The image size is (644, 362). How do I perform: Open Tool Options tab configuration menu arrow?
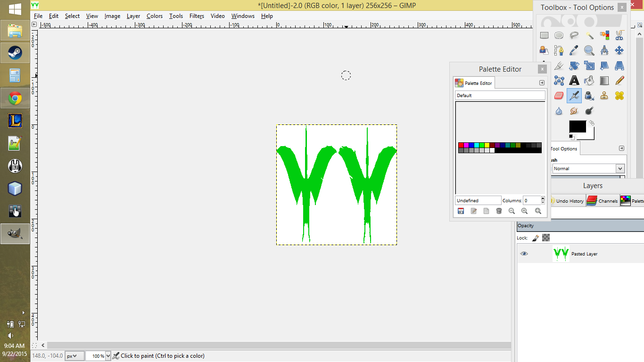tap(621, 148)
